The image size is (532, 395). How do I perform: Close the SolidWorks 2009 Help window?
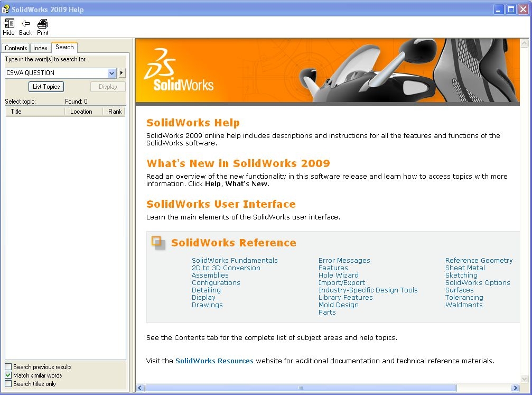(x=524, y=9)
